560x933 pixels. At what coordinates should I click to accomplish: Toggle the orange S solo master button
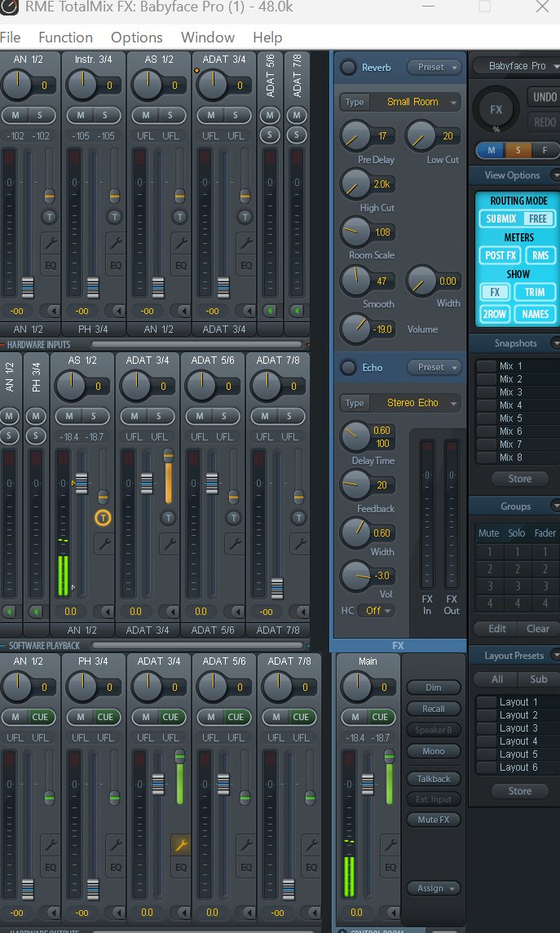coord(518,151)
